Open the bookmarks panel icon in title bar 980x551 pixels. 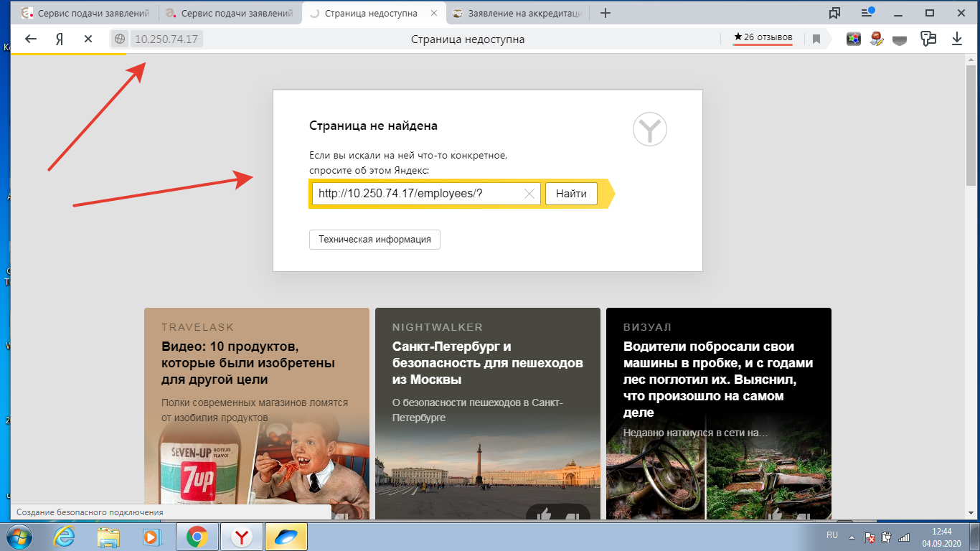(834, 13)
